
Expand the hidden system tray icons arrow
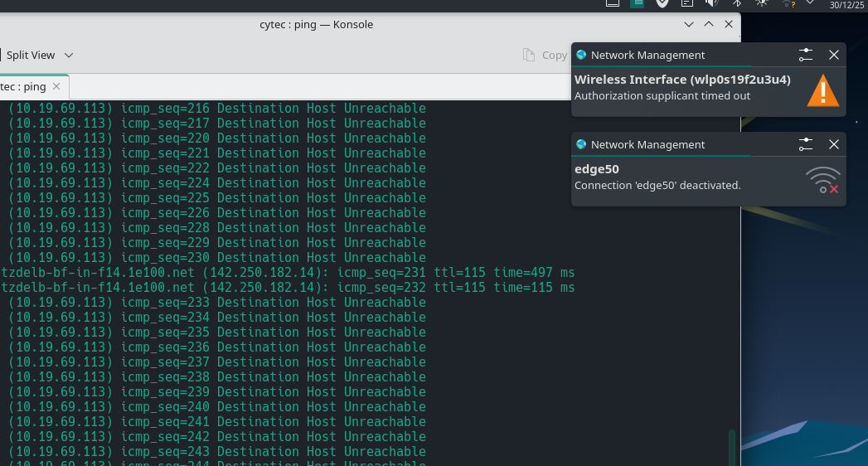(x=810, y=3)
